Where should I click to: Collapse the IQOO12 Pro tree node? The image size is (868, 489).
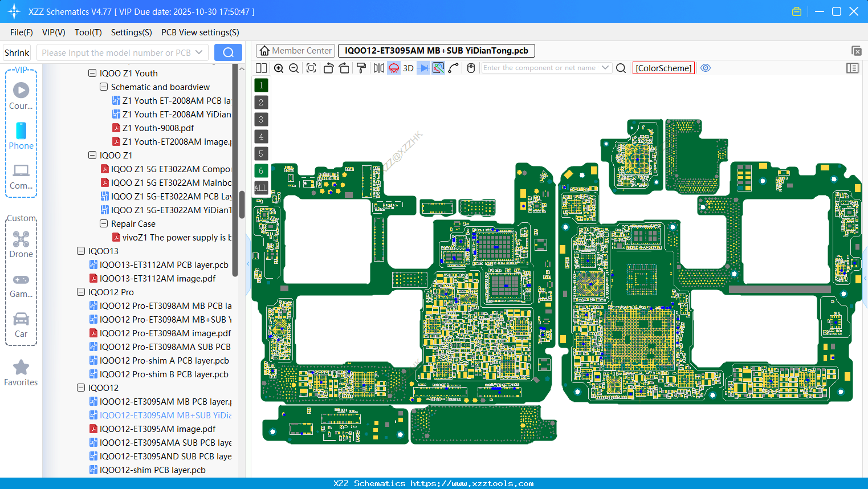click(x=81, y=292)
